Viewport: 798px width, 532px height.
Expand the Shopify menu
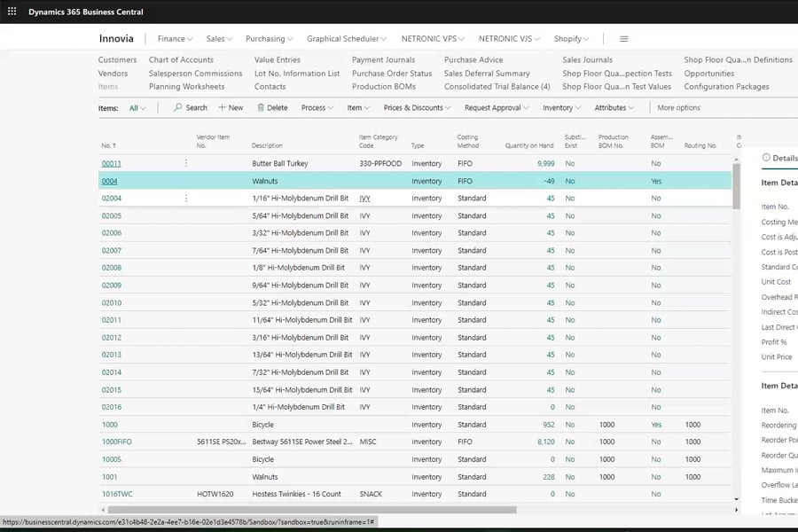(571, 39)
